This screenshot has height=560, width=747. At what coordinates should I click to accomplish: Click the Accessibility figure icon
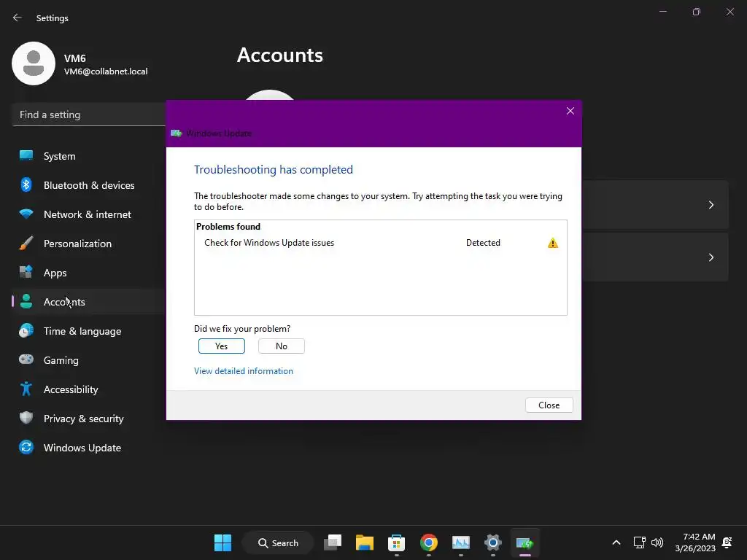tap(26, 389)
